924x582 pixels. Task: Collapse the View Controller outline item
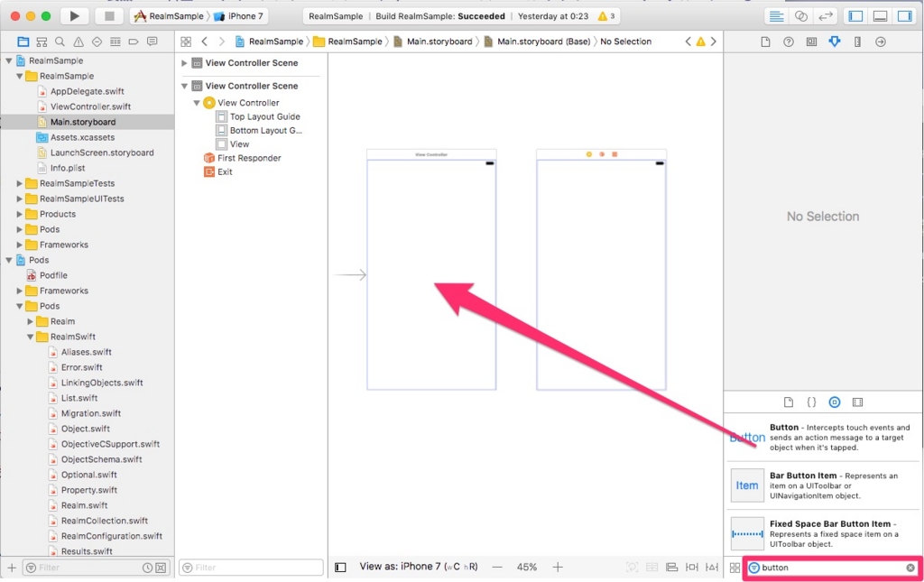197,103
